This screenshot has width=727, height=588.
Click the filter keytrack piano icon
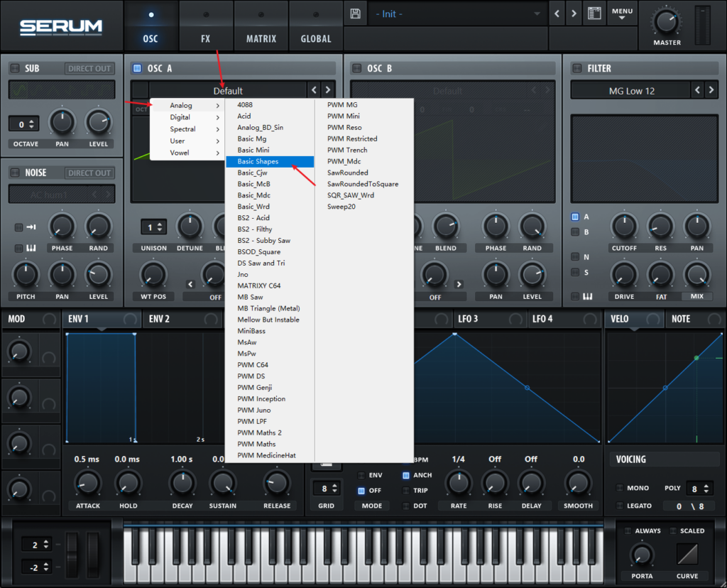click(588, 296)
